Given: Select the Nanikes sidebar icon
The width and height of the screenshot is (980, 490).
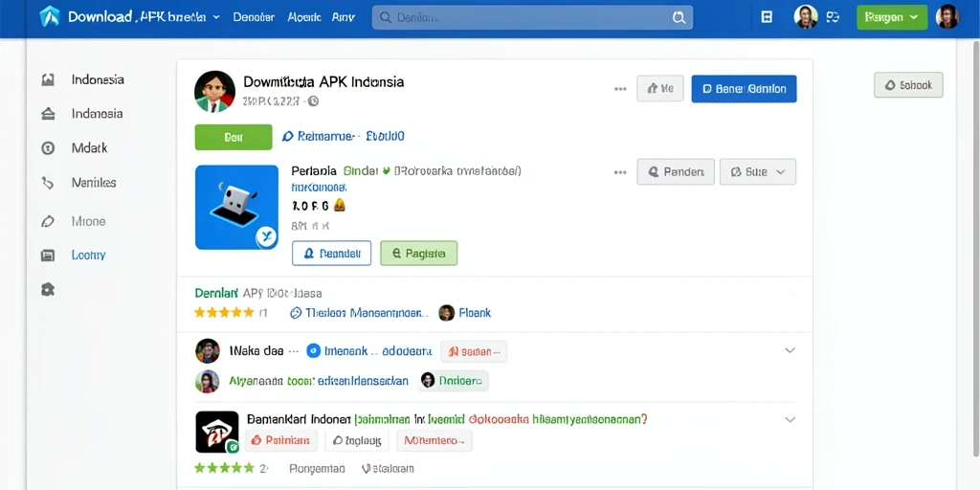Looking at the screenshot, I should click(x=48, y=183).
